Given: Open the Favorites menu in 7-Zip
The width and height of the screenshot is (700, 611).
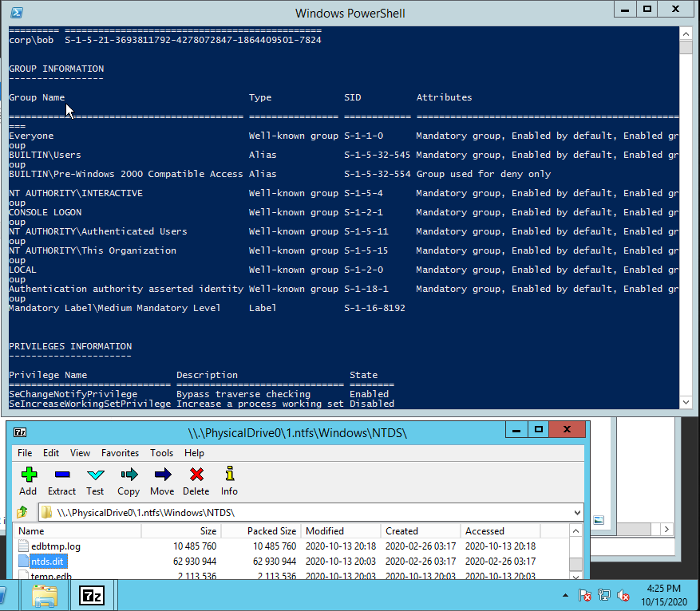Looking at the screenshot, I should tap(120, 453).
